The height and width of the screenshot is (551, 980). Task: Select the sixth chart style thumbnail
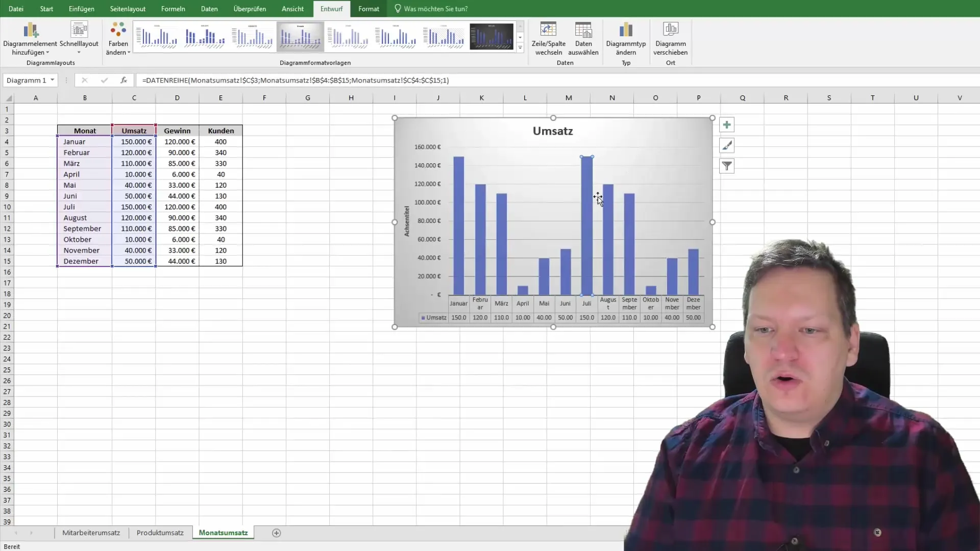click(x=396, y=37)
